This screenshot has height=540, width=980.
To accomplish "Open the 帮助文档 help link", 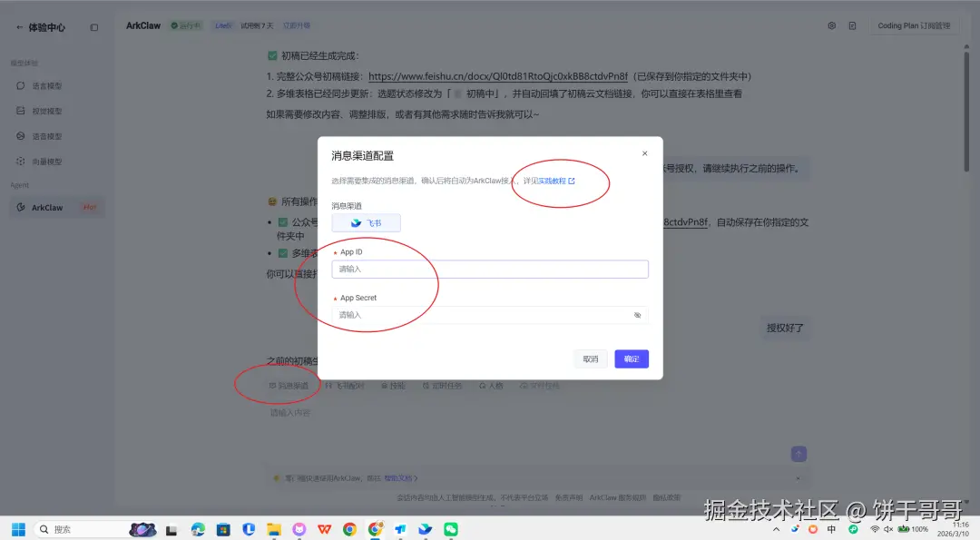I will [401, 478].
